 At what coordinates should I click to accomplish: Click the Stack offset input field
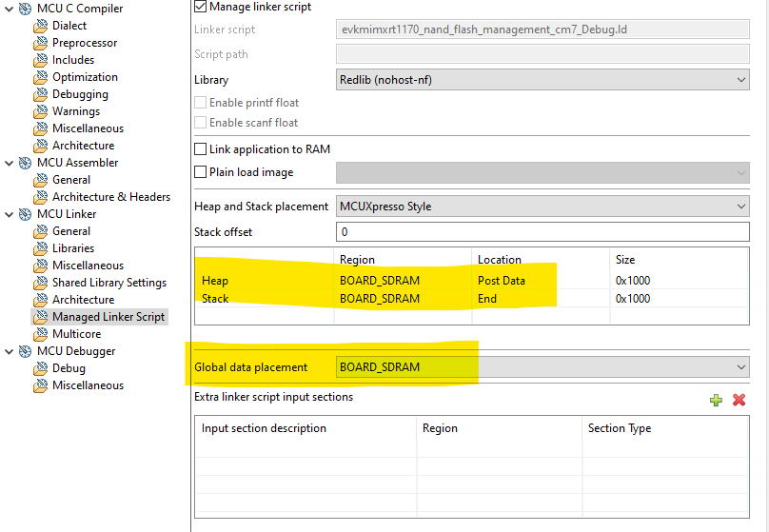pyautogui.click(x=542, y=232)
